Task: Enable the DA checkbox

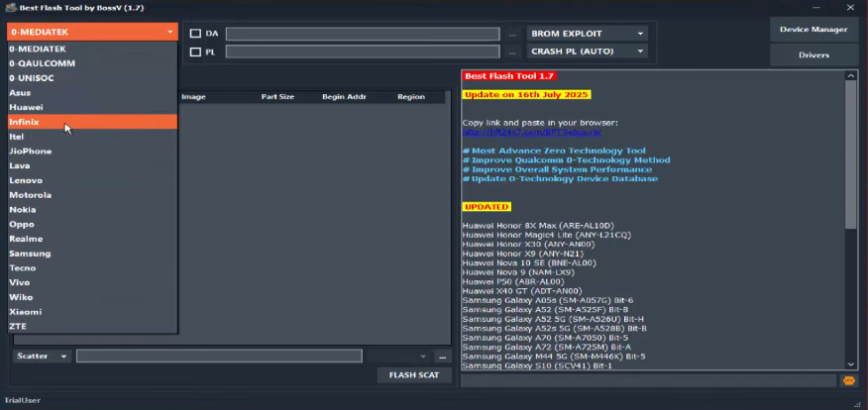Action: click(x=195, y=34)
